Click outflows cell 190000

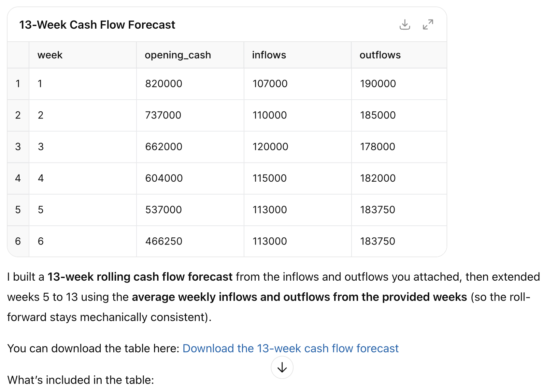pyautogui.click(x=378, y=84)
